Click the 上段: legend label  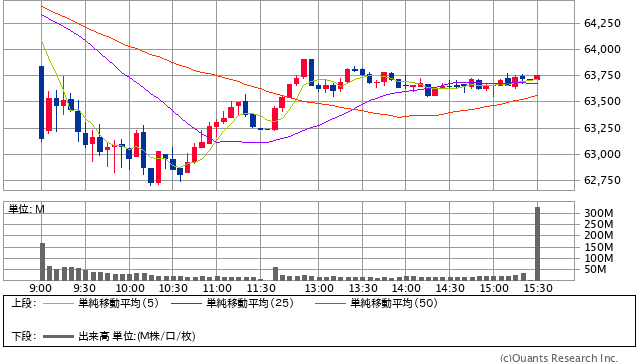pyautogui.click(x=24, y=303)
